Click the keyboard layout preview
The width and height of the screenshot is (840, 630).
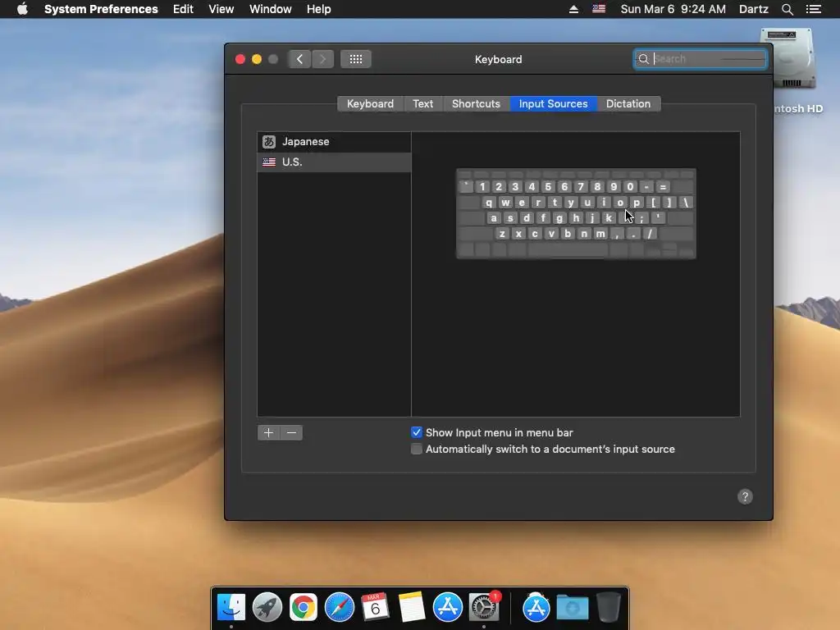(x=576, y=213)
